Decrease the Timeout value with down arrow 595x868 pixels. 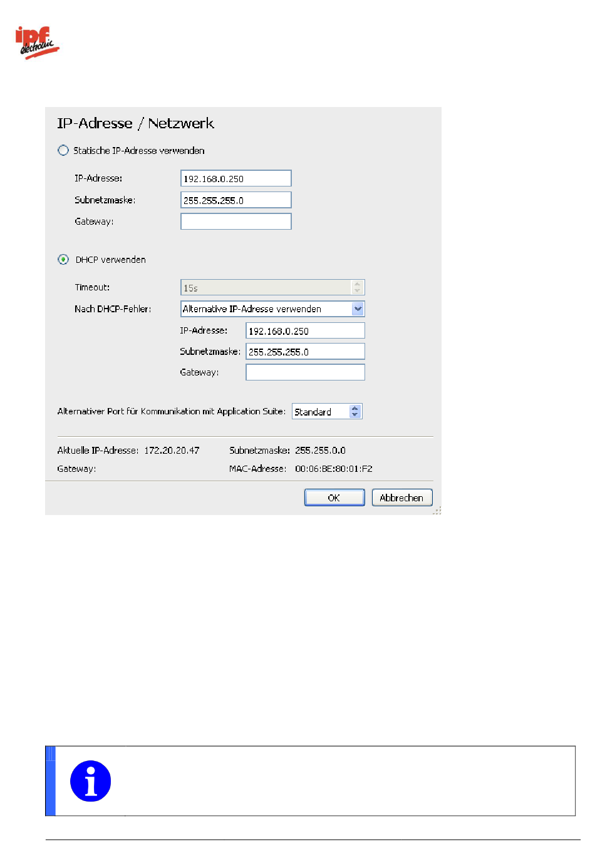click(x=357, y=290)
